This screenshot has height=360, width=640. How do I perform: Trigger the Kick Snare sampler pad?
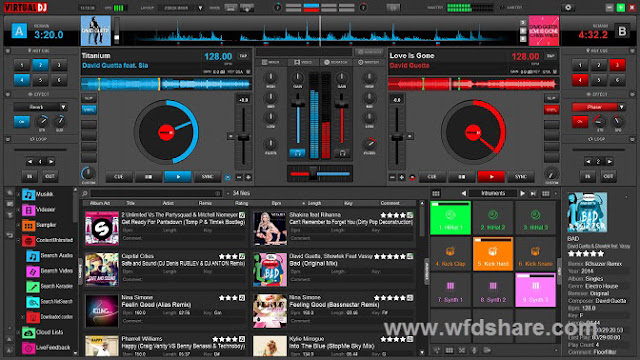tap(535, 254)
